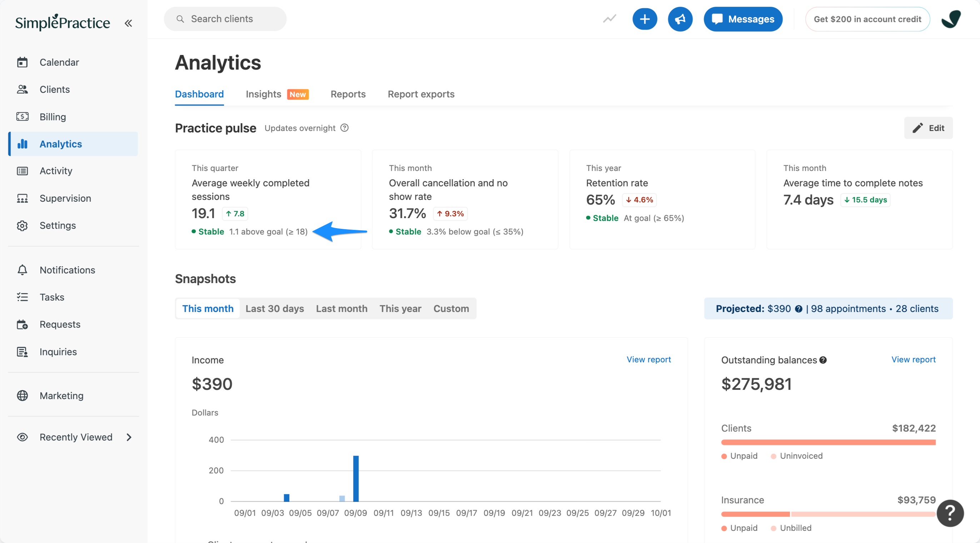Open View report for Income
Viewport: 980px width, 543px height.
[x=649, y=360]
